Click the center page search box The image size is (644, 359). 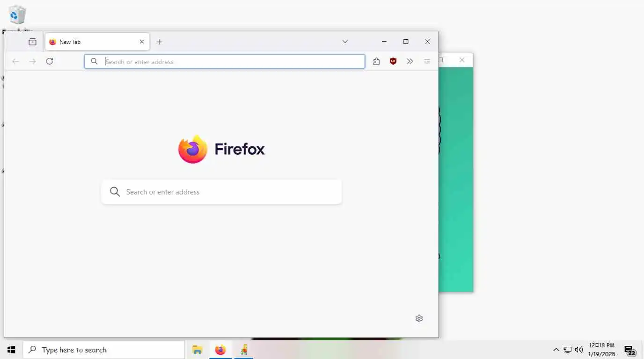click(x=221, y=192)
